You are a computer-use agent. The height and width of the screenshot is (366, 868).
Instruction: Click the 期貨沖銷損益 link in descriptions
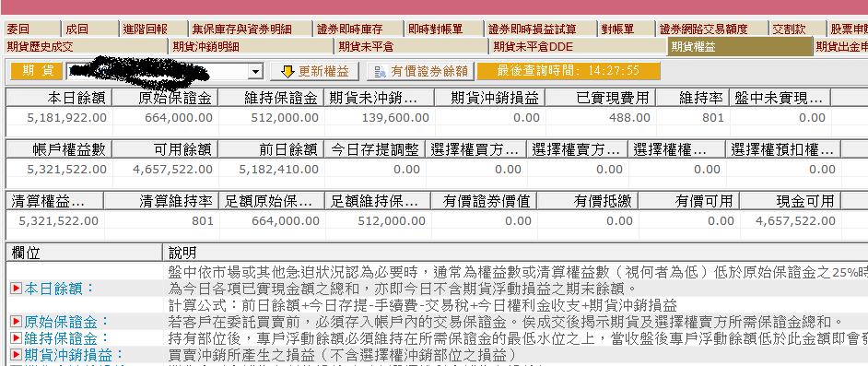[74, 354]
